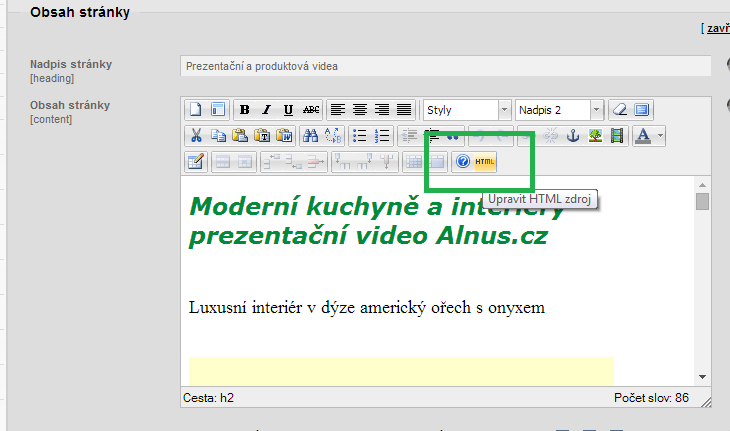Insert table row after icon
730x431 pixels.
coord(294,162)
